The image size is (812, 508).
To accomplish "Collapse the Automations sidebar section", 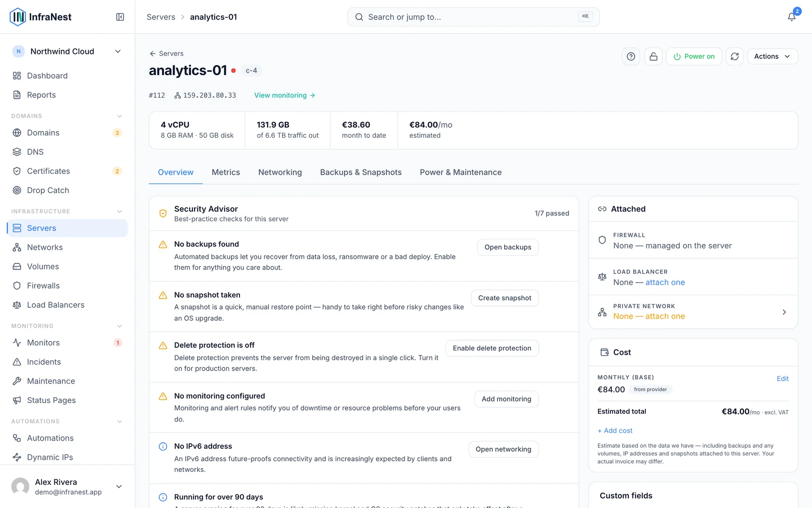I will 120,421.
